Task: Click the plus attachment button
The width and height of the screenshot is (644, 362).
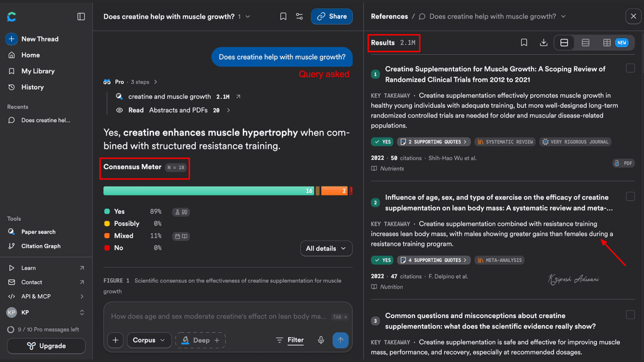Action: pyautogui.click(x=116, y=340)
